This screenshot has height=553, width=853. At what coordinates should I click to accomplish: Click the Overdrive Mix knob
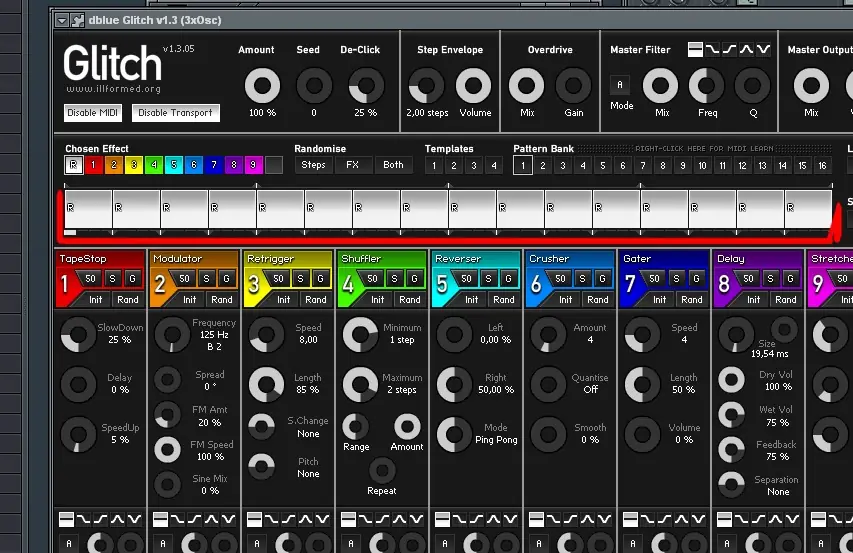(526, 86)
